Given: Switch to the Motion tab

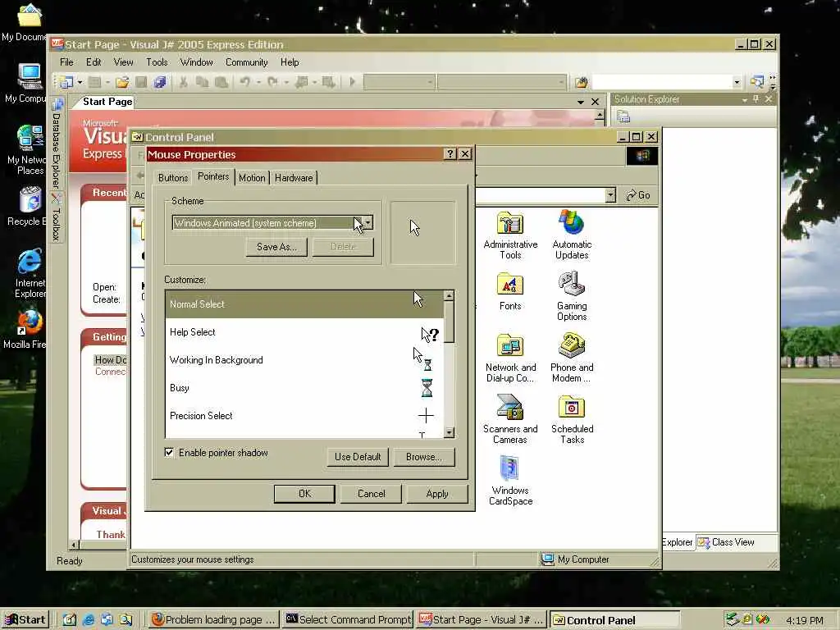Looking at the screenshot, I should coord(252,178).
